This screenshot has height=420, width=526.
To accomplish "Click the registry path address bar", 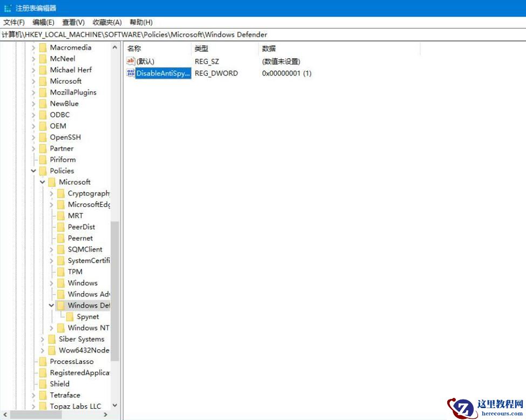I will (162, 34).
